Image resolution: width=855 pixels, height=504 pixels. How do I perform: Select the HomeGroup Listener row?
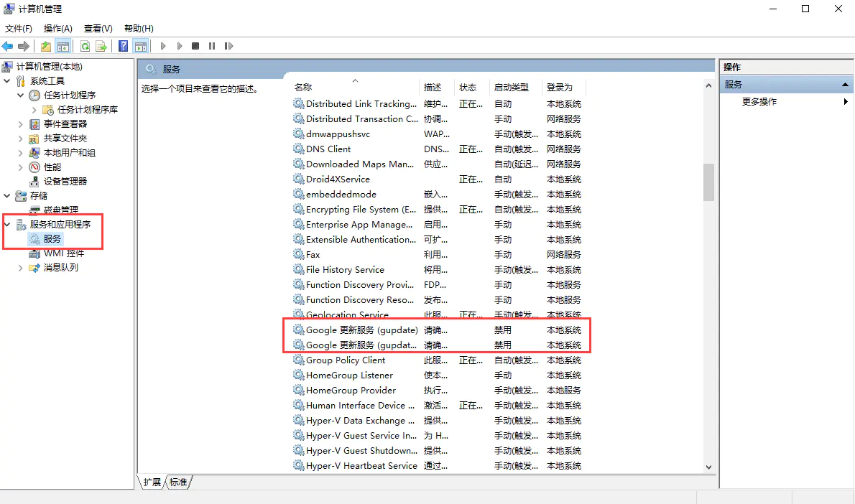[x=438, y=375]
